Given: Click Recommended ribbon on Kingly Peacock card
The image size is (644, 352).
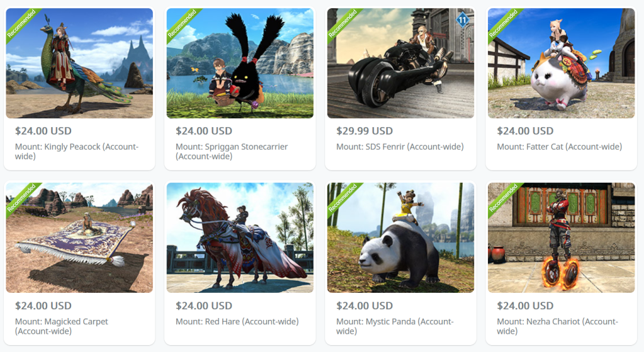Looking at the screenshot, I should click(21, 23).
